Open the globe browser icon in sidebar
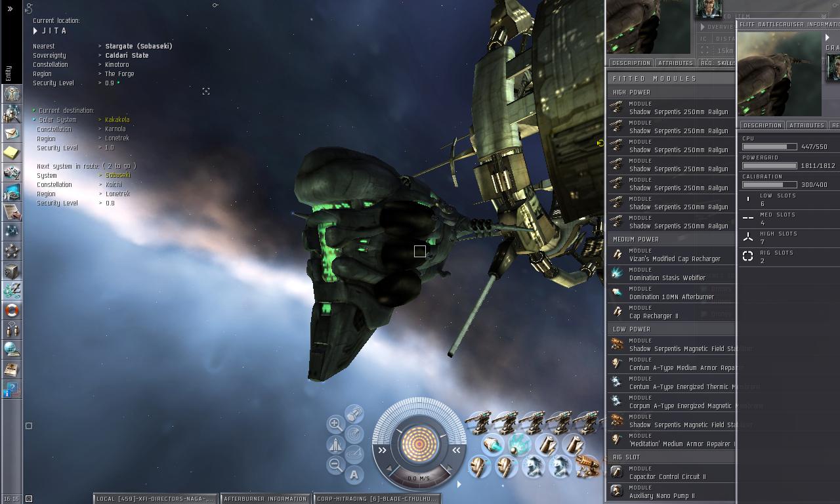 (12, 350)
